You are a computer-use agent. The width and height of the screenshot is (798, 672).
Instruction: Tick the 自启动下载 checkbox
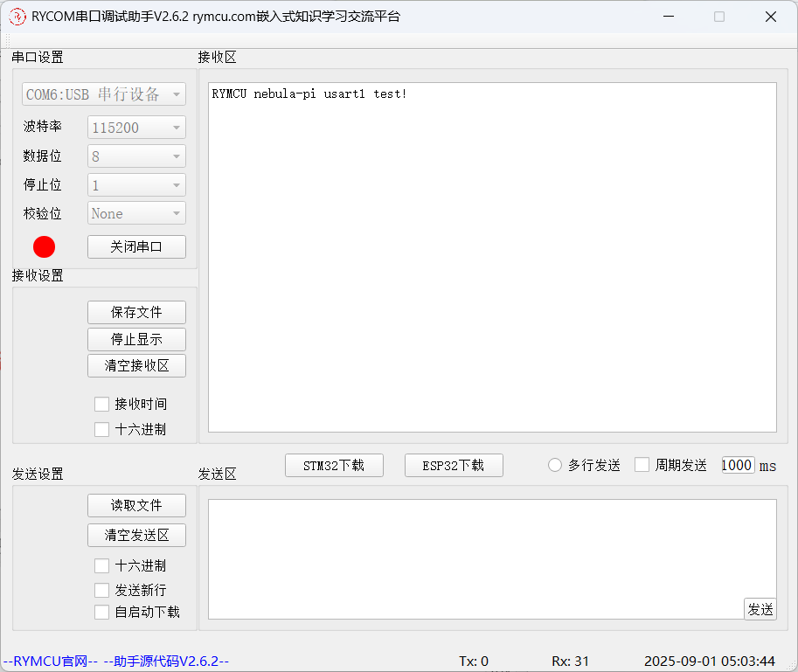click(102, 612)
